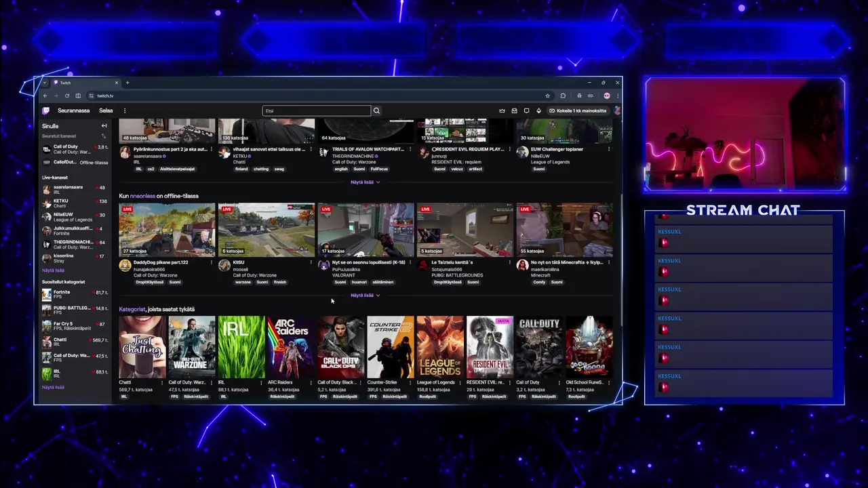Select Fortnite in recommended categories

(74, 294)
